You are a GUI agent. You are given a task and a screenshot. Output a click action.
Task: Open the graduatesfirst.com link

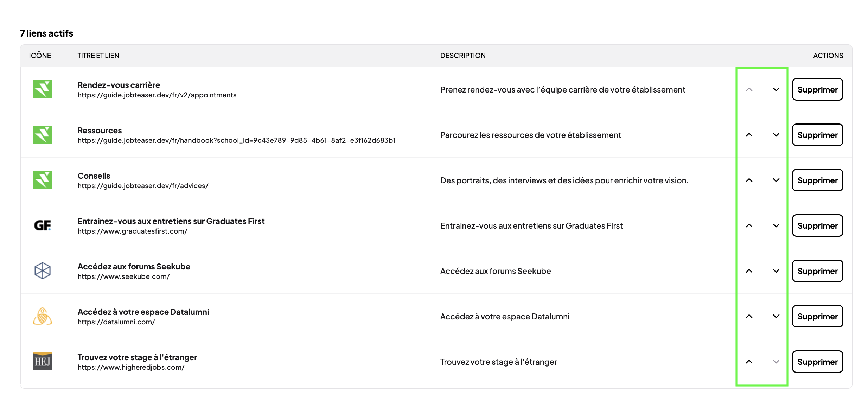[x=133, y=231]
